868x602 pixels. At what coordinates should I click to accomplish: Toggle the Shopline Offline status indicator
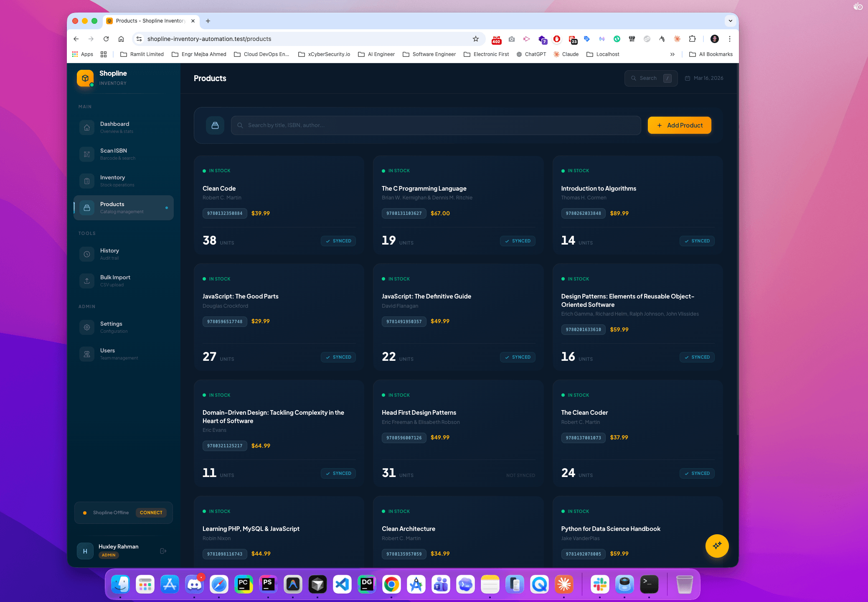85,512
